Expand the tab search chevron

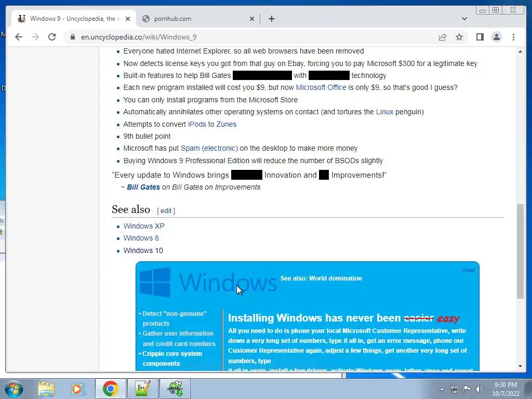click(x=464, y=19)
